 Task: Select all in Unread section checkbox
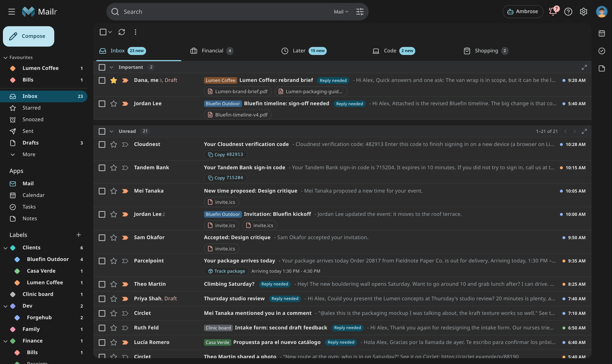[x=102, y=131]
